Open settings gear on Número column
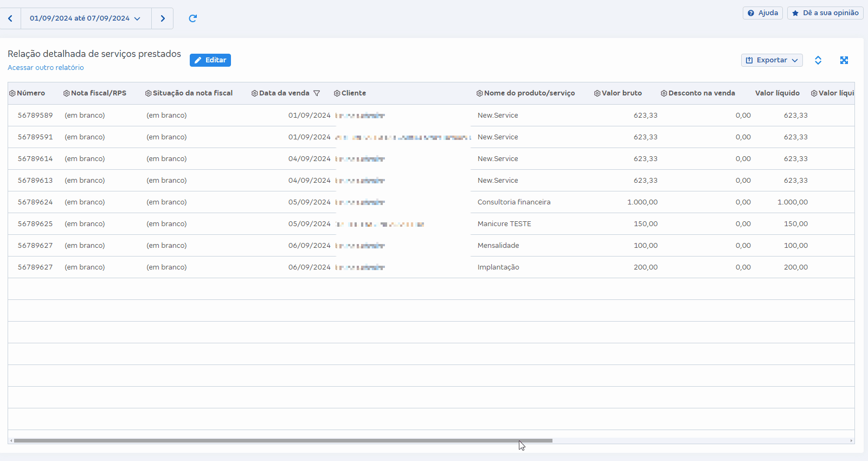Viewport: 868px width, 461px height. click(12, 93)
